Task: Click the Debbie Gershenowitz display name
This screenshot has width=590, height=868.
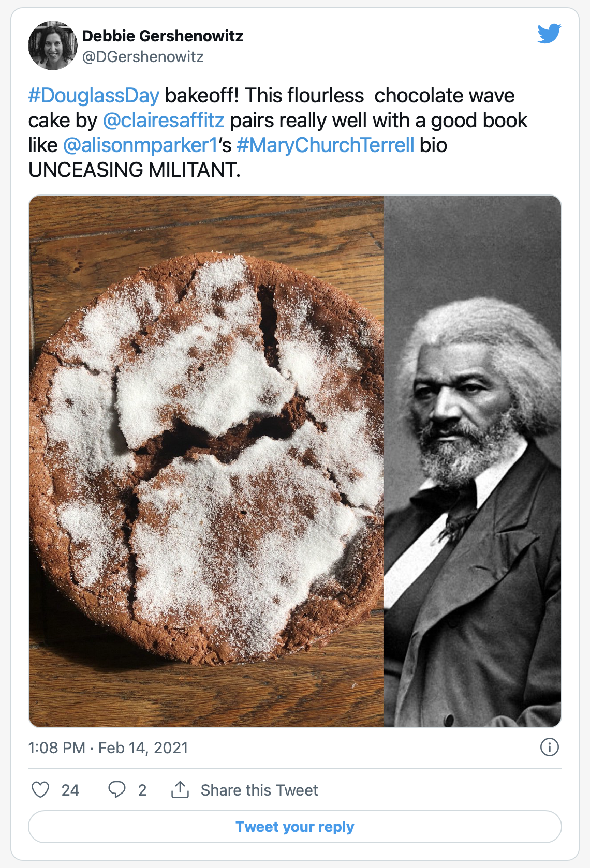Action: pos(163,36)
